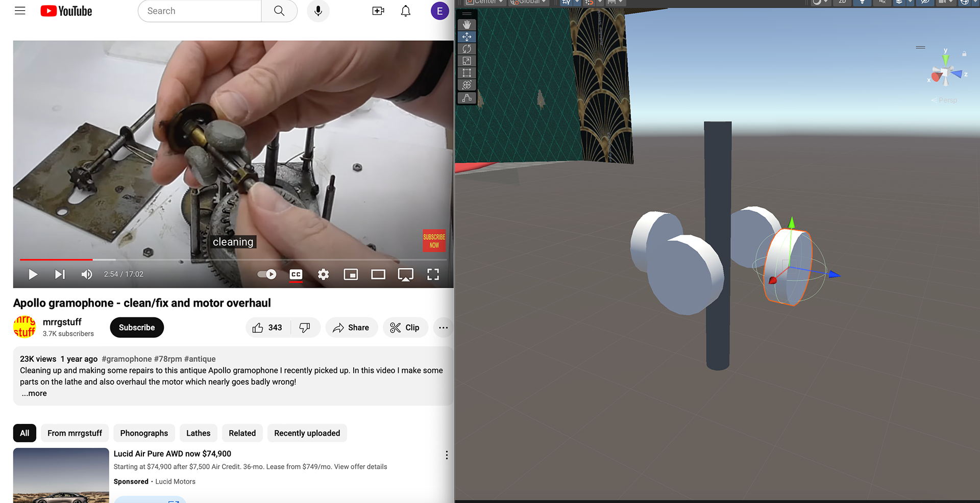980x503 pixels.
Task: Open the Create video camera icon
Action: [x=378, y=11]
